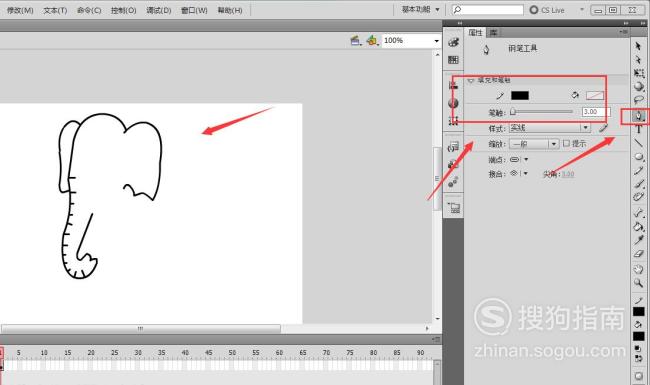The height and width of the screenshot is (385, 650).
Task: Select the Paint Bucket tool
Action: (638, 227)
